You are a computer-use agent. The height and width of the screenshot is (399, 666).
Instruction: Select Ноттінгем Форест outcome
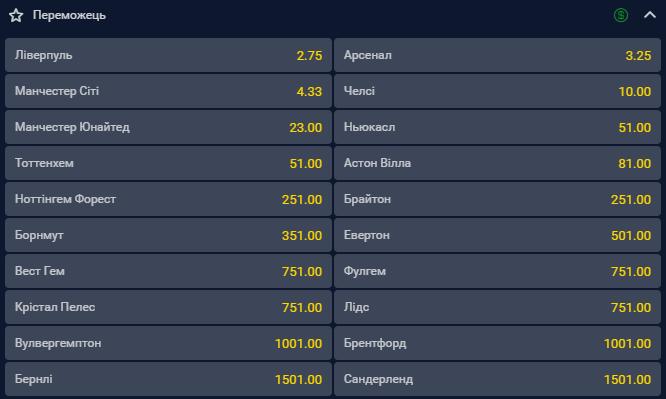168,199
